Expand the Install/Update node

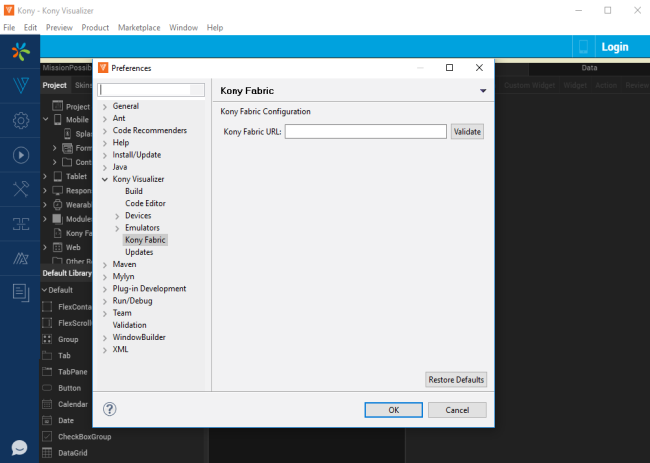point(105,155)
